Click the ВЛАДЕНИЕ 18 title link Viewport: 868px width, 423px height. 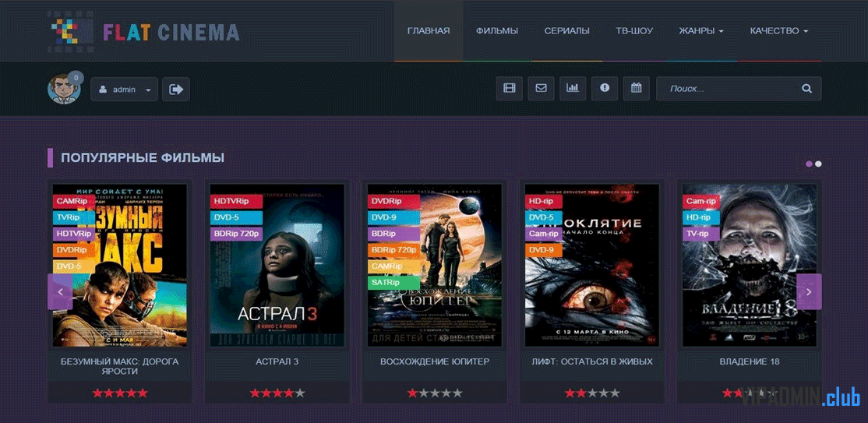click(750, 361)
